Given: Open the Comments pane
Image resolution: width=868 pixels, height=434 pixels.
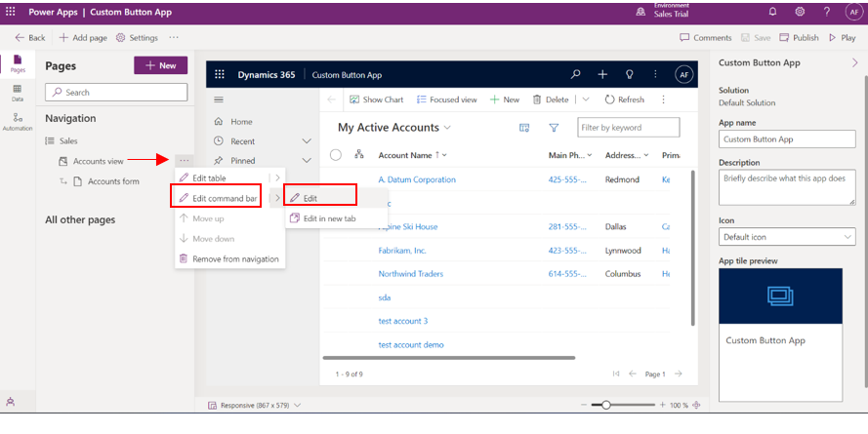Looking at the screenshot, I should tap(705, 38).
